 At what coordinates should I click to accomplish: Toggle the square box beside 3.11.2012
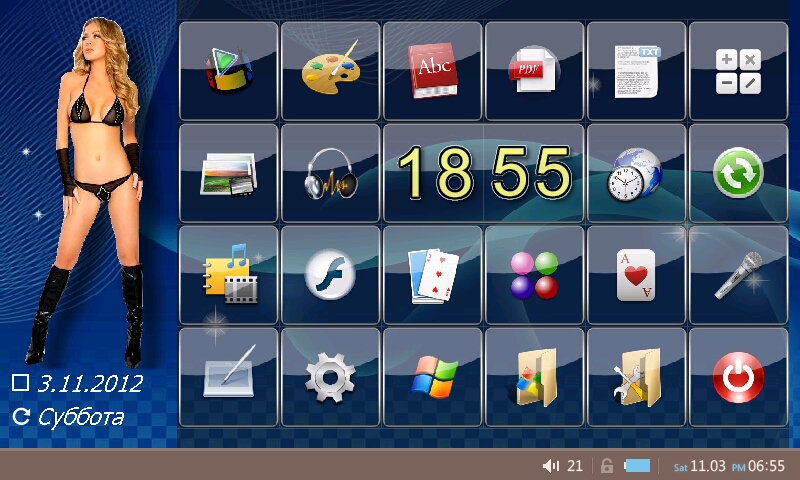[20, 382]
